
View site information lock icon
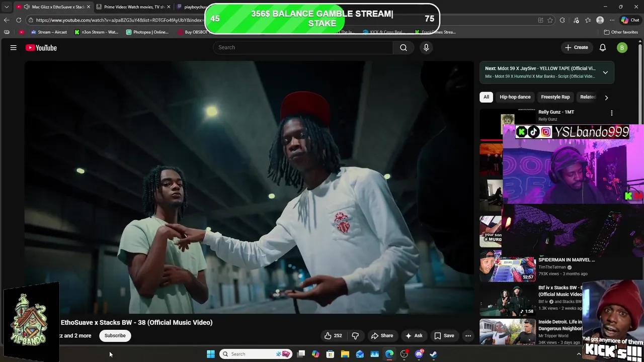[31, 20]
